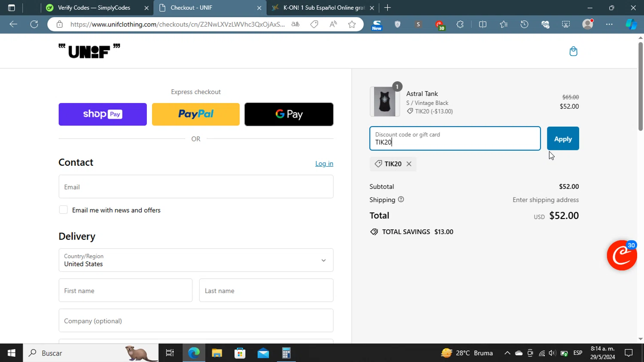Click the SimplyCodes extension icon with 30 badge
The width and height of the screenshot is (644, 362).
(439, 25)
